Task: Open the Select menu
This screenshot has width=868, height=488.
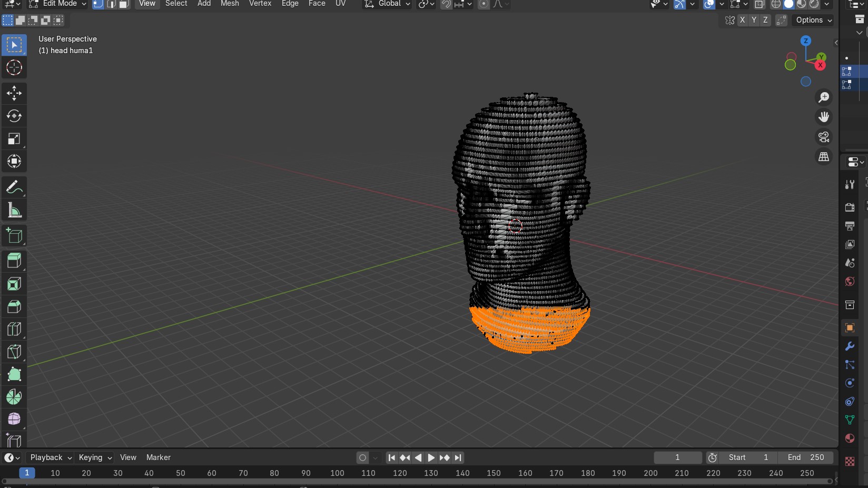Action: pos(176,4)
